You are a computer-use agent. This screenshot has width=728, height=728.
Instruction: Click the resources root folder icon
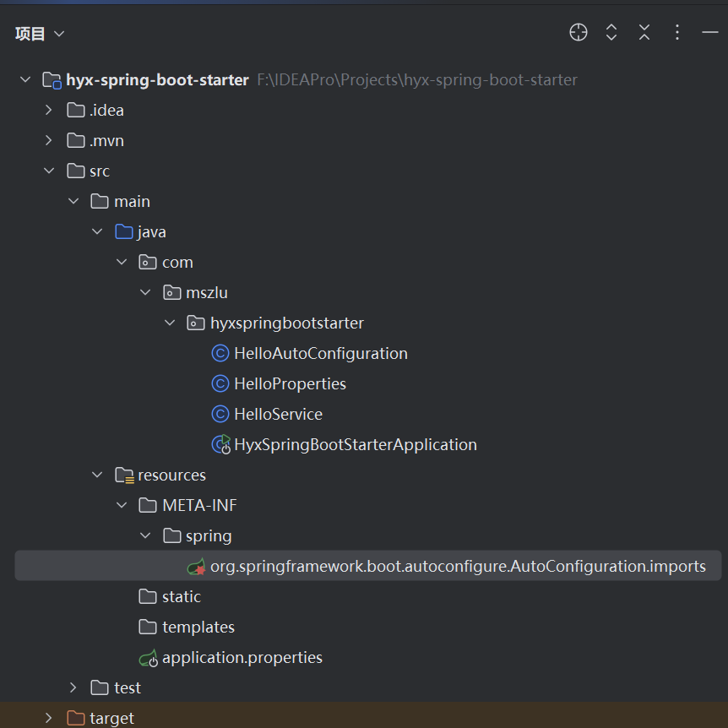pyautogui.click(x=124, y=475)
